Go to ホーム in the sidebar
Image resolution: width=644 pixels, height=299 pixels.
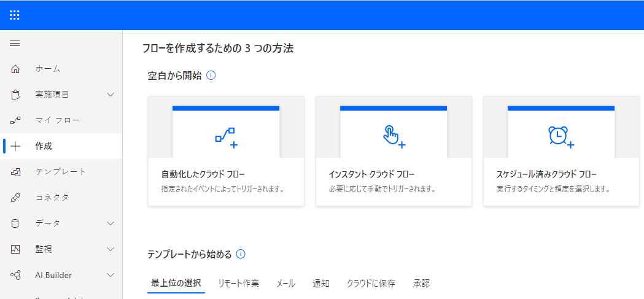61,69
